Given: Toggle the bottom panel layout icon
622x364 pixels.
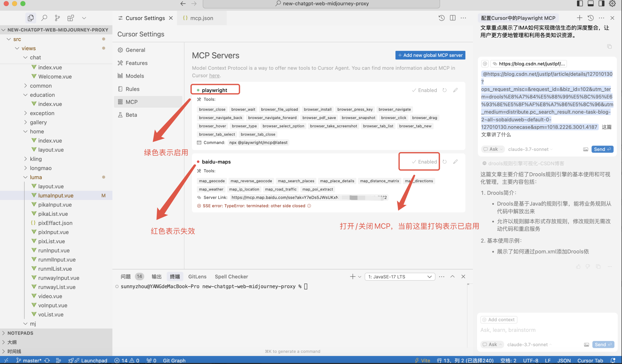Looking at the screenshot, I should click(591, 3).
